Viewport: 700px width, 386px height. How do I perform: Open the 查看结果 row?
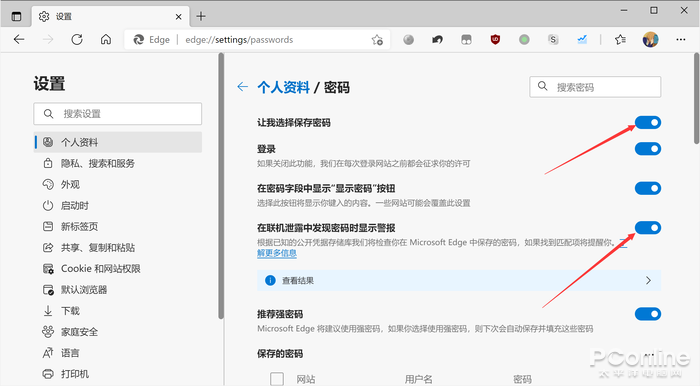tap(459, 280)
